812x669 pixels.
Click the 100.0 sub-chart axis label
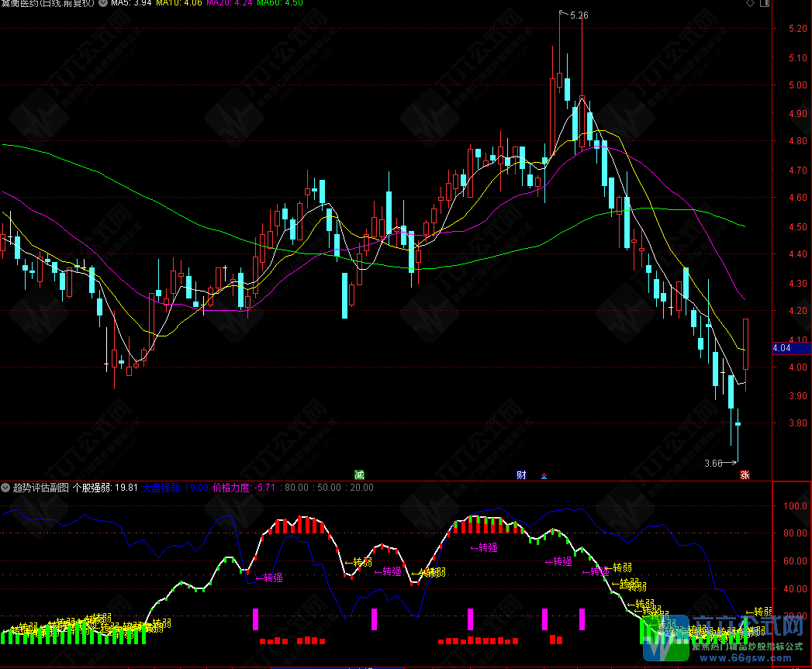pyautogui.click(x=795, y=506)
